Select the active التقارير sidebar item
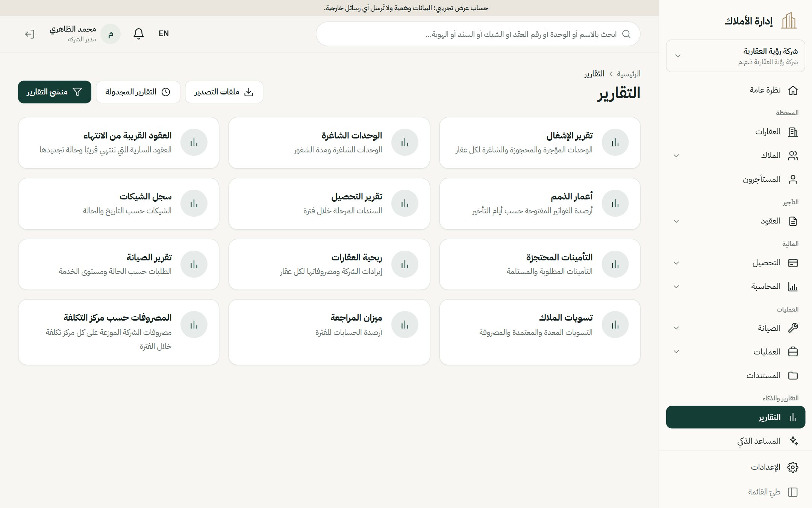This screenshot has height=508, width=812. coord(735,417)
